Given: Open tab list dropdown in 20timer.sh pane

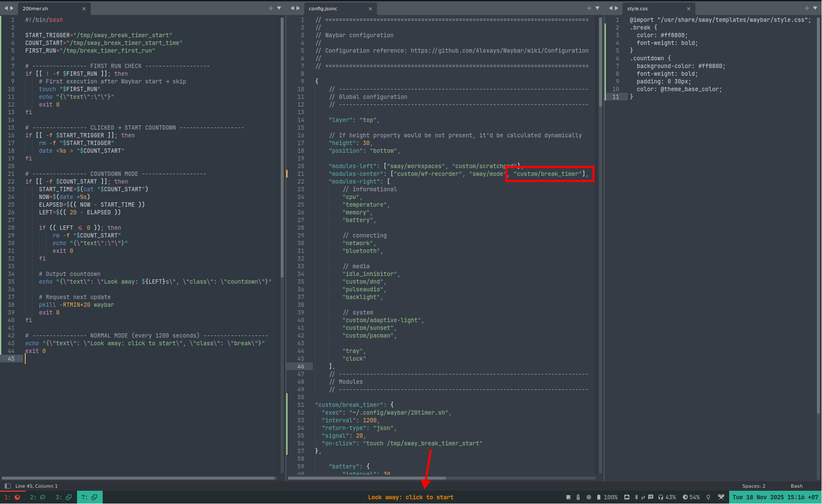Looking at the screenshot, I should coord(279,8).
